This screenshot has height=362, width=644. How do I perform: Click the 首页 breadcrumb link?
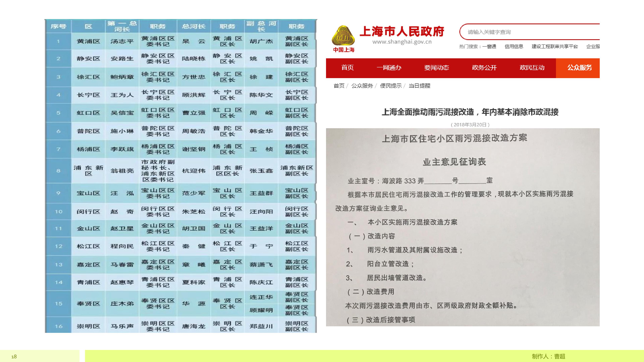[x=339, y=86]
